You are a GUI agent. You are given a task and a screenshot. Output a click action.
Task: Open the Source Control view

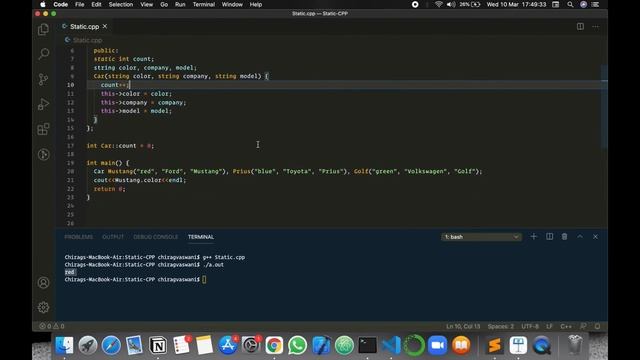point(43,79)
